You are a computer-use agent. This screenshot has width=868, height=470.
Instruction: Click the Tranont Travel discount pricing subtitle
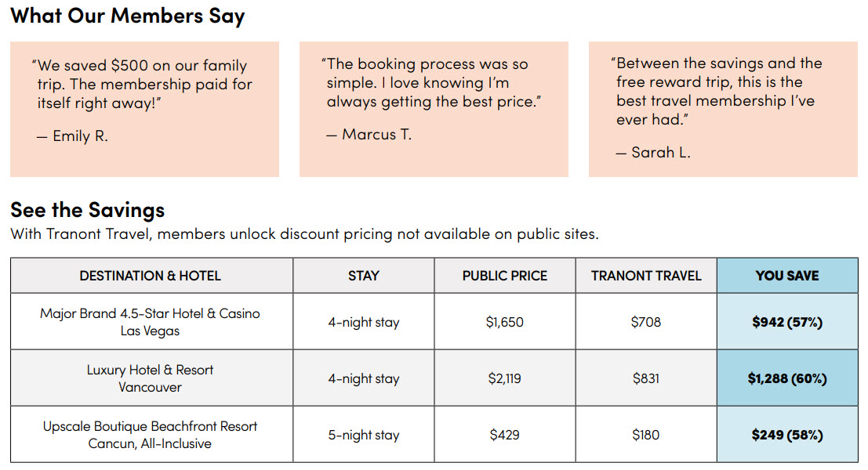(304, 233)
